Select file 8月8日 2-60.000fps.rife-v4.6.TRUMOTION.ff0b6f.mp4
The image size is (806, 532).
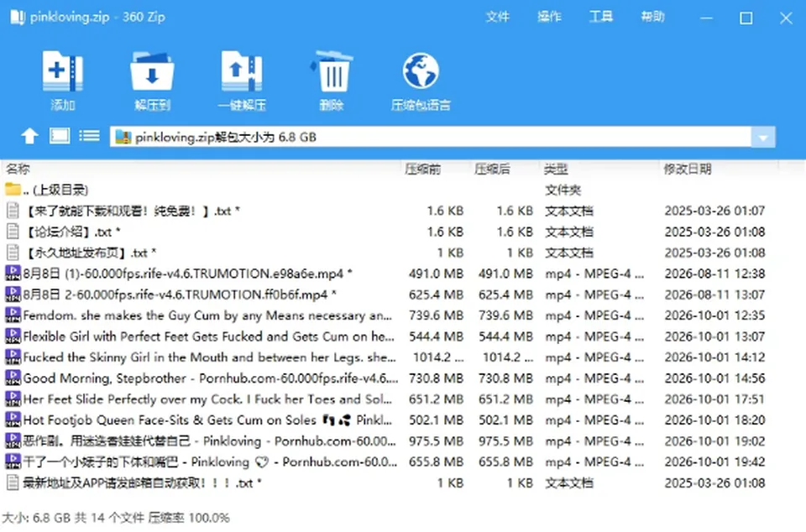[x=403, y=295]
